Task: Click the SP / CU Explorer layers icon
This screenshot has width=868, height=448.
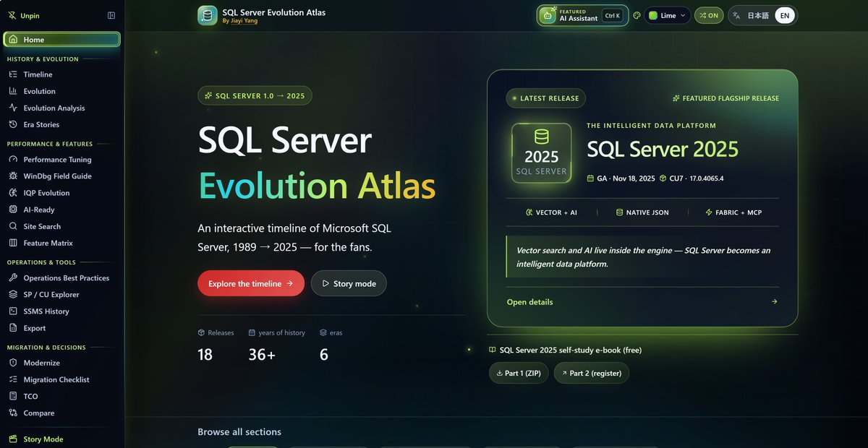Action: (13, 294)
